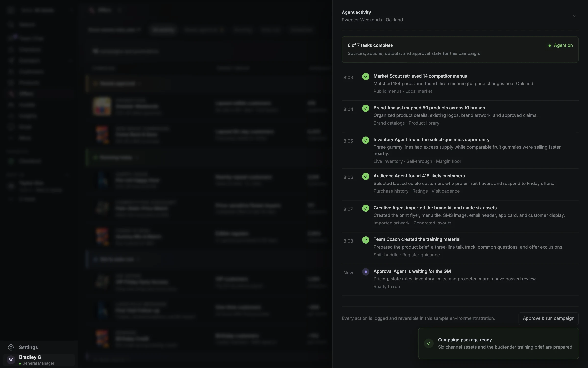
Task: Click the 'Brand catalogs · Product library' sources line
Action: (406, 123)
